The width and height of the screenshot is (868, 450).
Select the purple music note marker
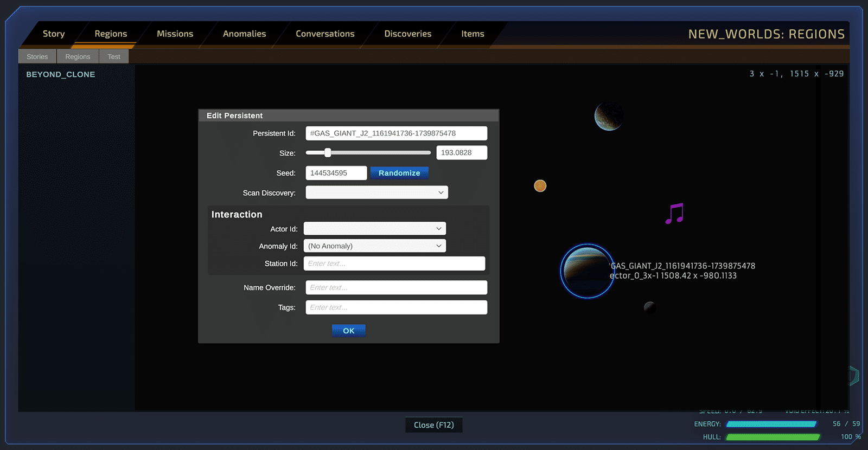click(x=674, y=214)
